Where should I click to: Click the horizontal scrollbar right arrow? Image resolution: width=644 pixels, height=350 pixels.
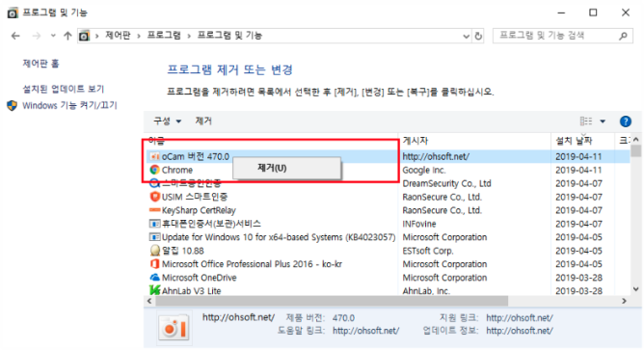coord(625,301)
